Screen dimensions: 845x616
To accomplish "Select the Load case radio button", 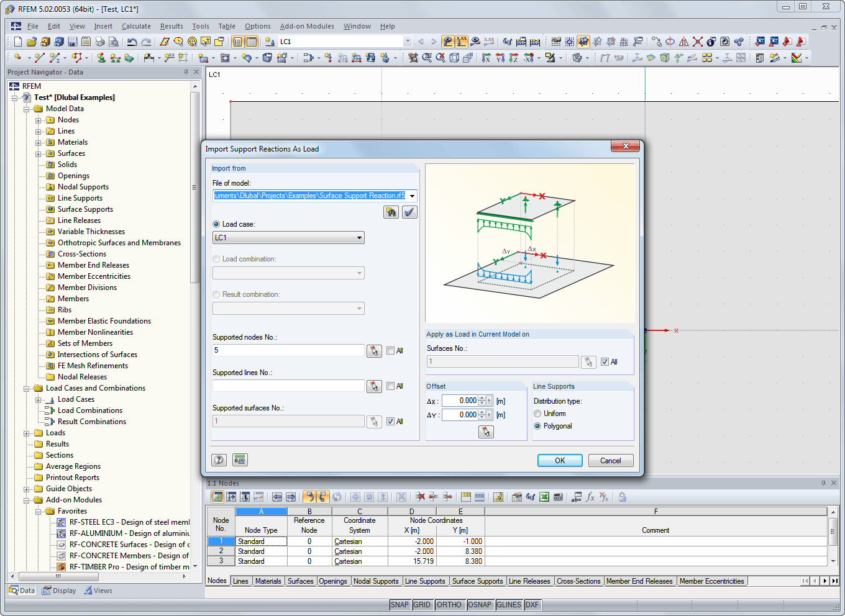I will [x=216, y=224].
